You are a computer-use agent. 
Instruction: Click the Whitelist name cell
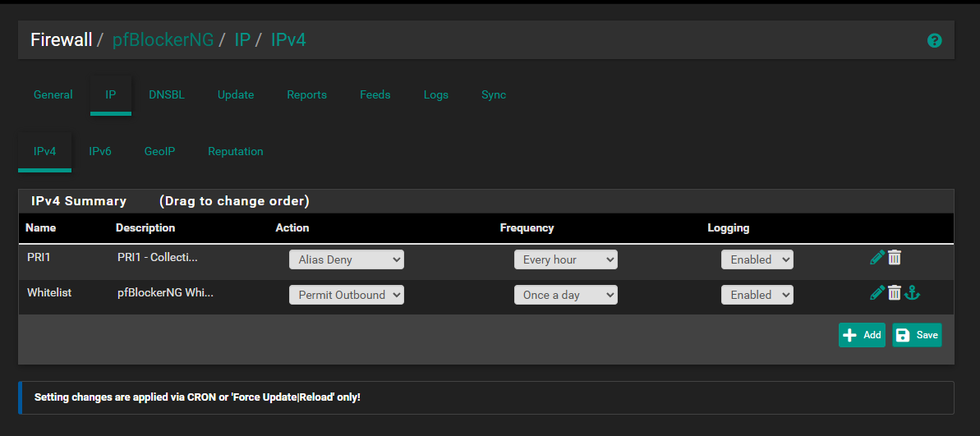click(x=49, y=291)
